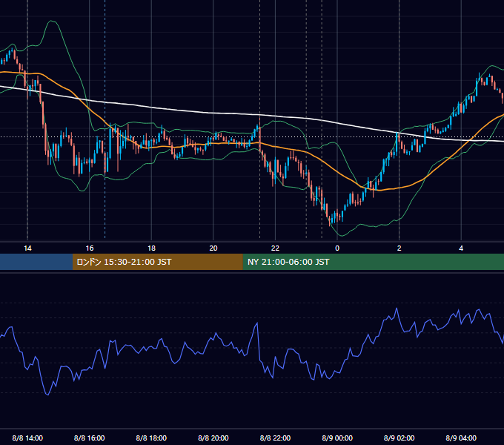Select the 0 hour label on price chart axis
504x445 pixels.
pyautogui.click(x=337, y=248)
